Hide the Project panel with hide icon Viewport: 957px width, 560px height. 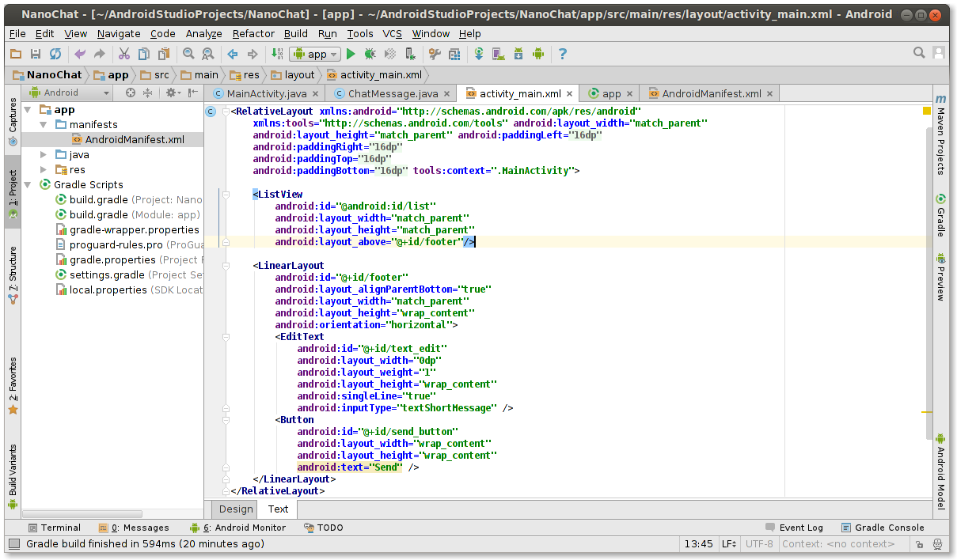pyautogui.click(x=193, y=93)
